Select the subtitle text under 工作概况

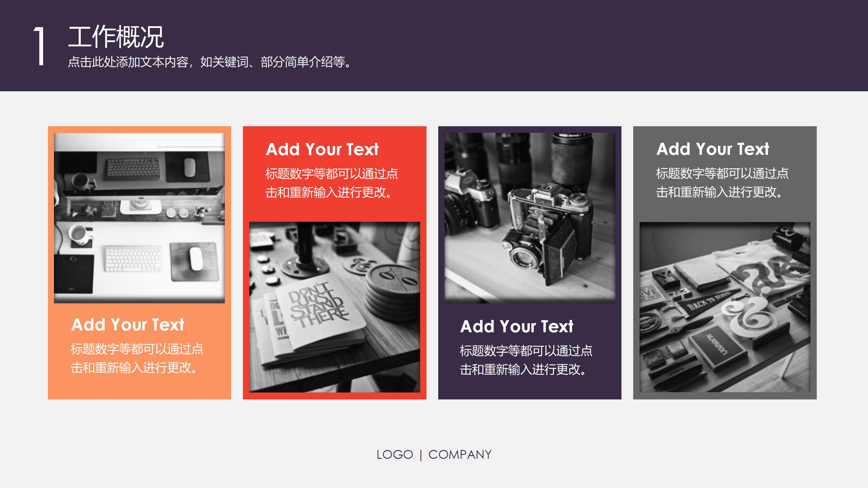click(x=209, y=62)
